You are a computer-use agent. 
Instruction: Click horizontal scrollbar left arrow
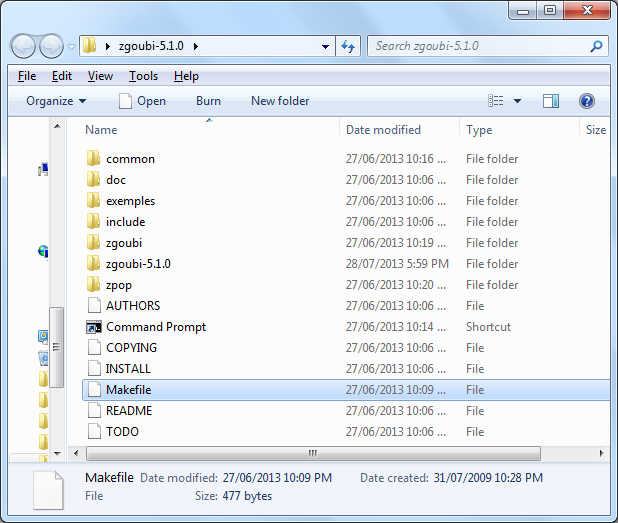click(x=76, y=453)
